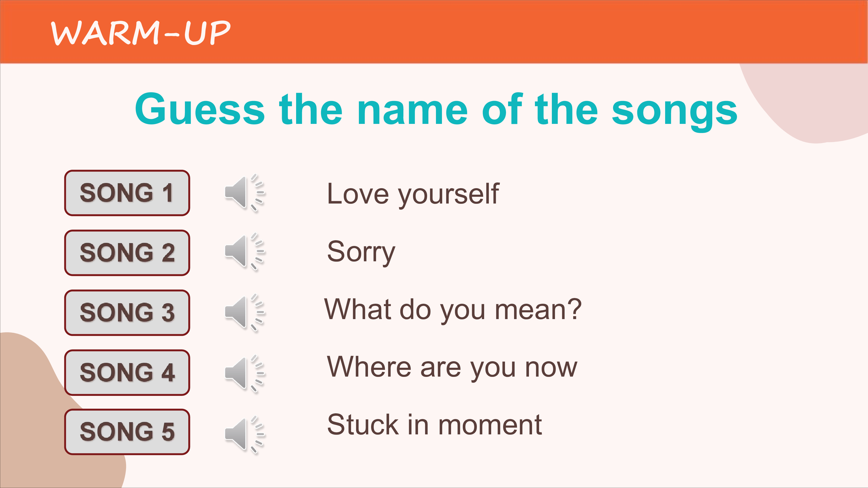The width and height of the screenshot is (868, 488).
Task: Choose the SONG 3 button
Action: [127, 313]
